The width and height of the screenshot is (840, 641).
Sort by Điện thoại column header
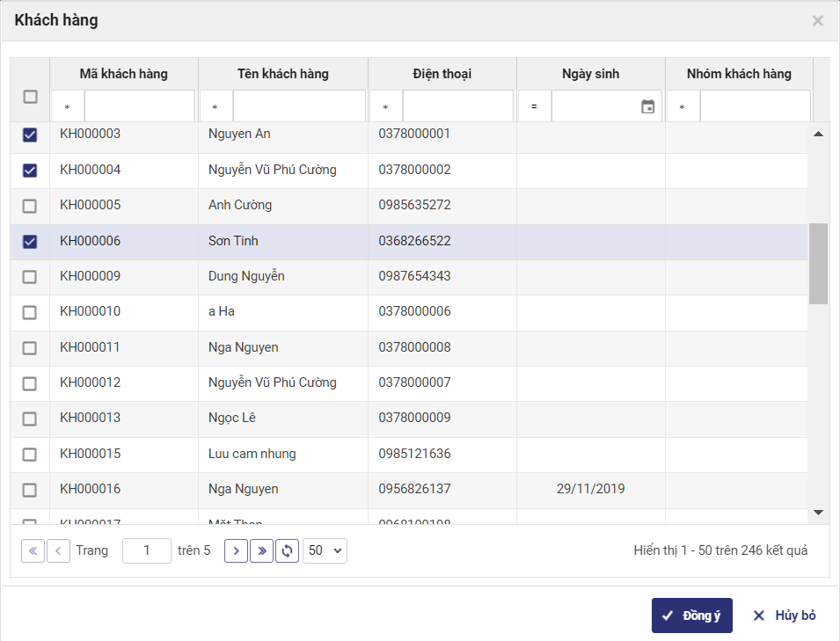(x=442, y=74)
